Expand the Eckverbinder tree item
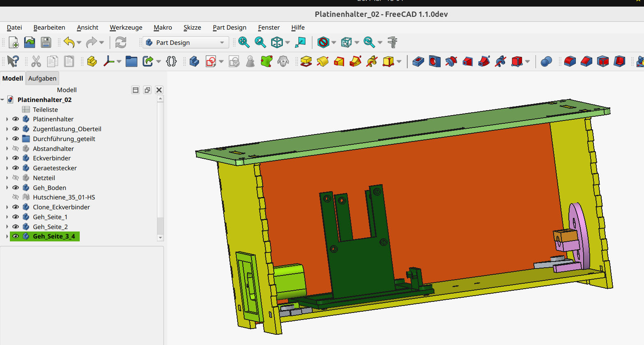Viewport: 644px width, 345px height. tap(7, 158)
